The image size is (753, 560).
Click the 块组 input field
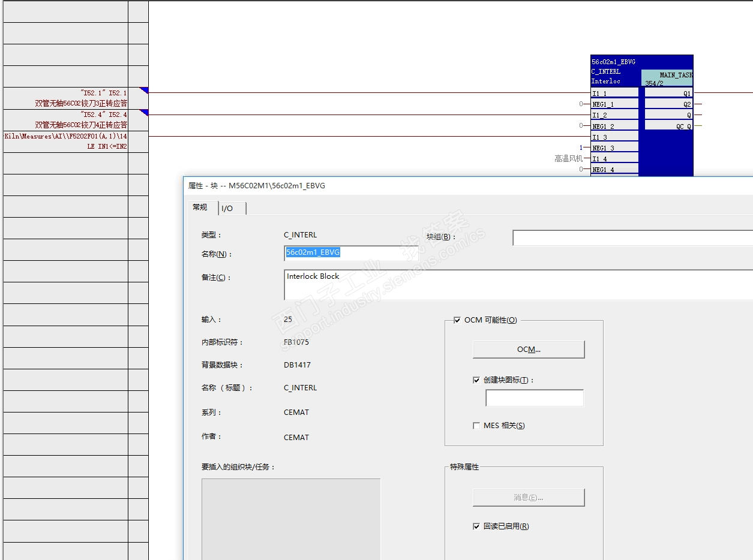coord(632,237)
